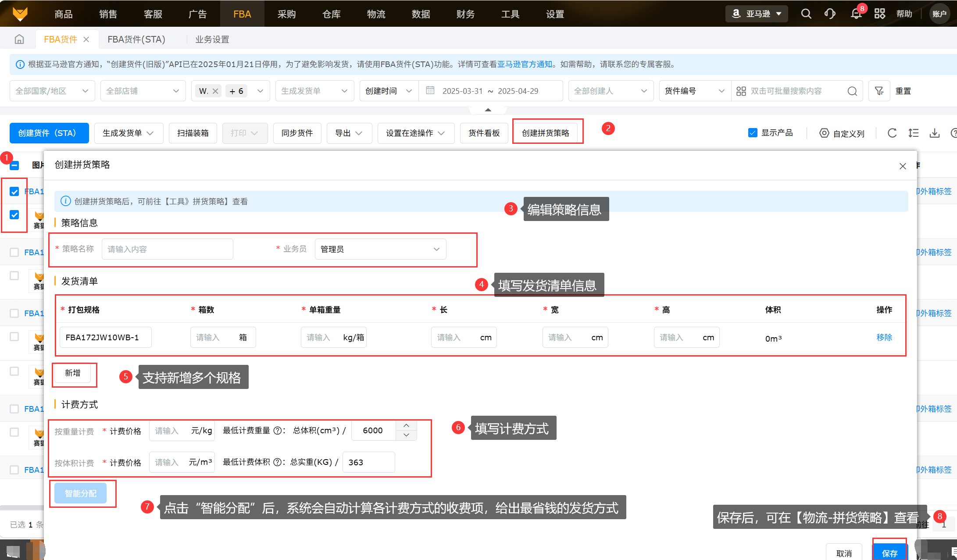Uncheck the 显示产品 checkbox

tap(753, 133)
